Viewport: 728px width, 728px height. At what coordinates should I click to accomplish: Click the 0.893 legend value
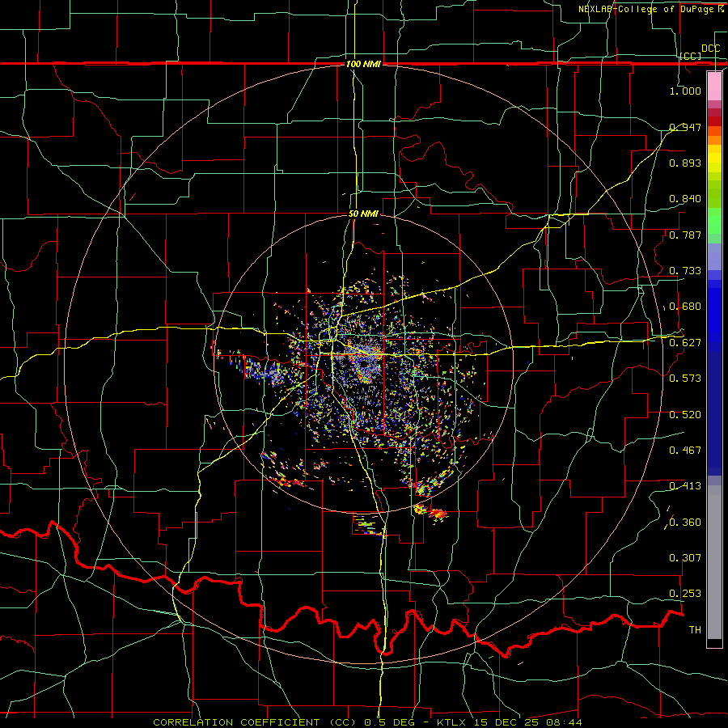click(685, 163)
